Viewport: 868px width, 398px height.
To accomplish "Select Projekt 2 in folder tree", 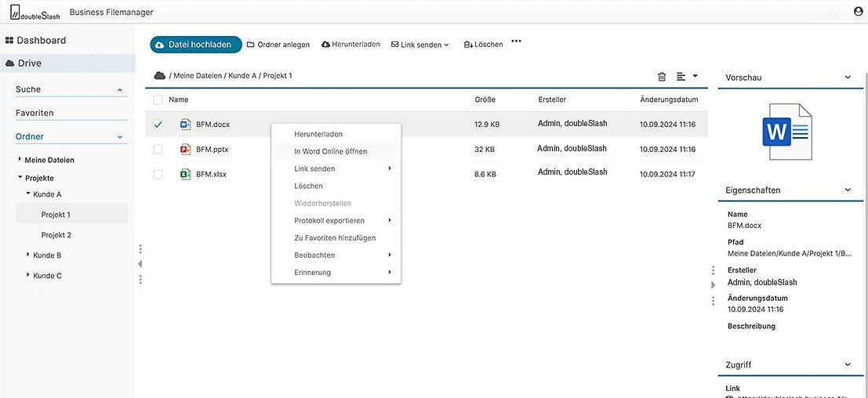I will (56, 235).
